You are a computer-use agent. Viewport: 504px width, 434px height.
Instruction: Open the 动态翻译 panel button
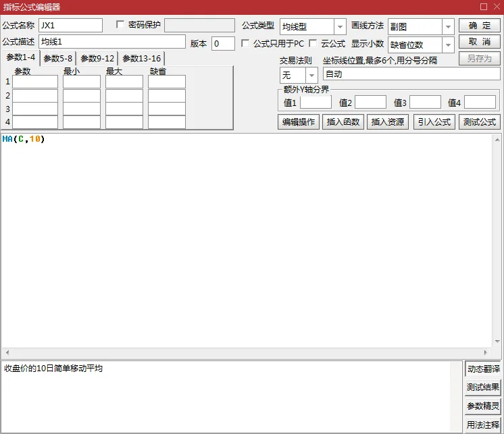coord(483,369)
